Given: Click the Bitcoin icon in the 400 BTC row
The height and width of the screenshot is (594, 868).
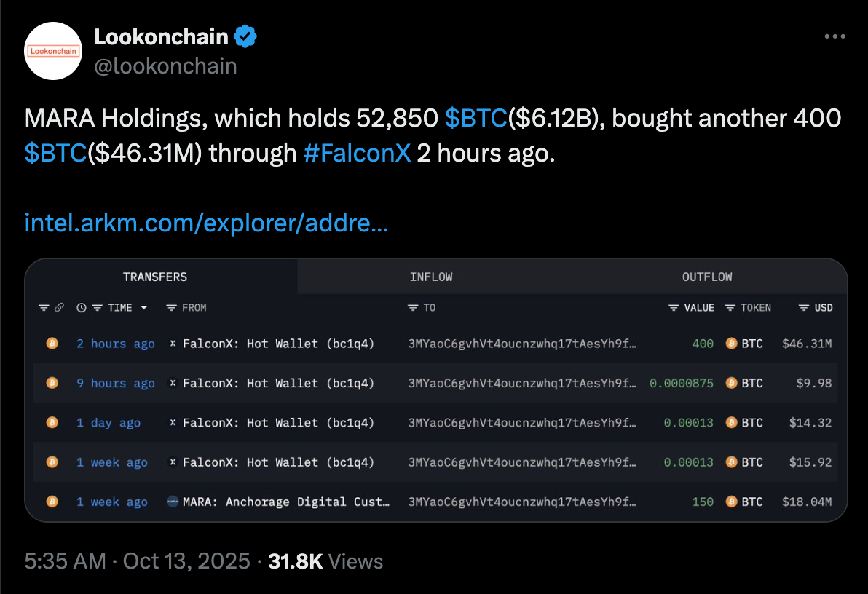Looking at the screenshot, I should pyautogui.click(x=52, y=344).
